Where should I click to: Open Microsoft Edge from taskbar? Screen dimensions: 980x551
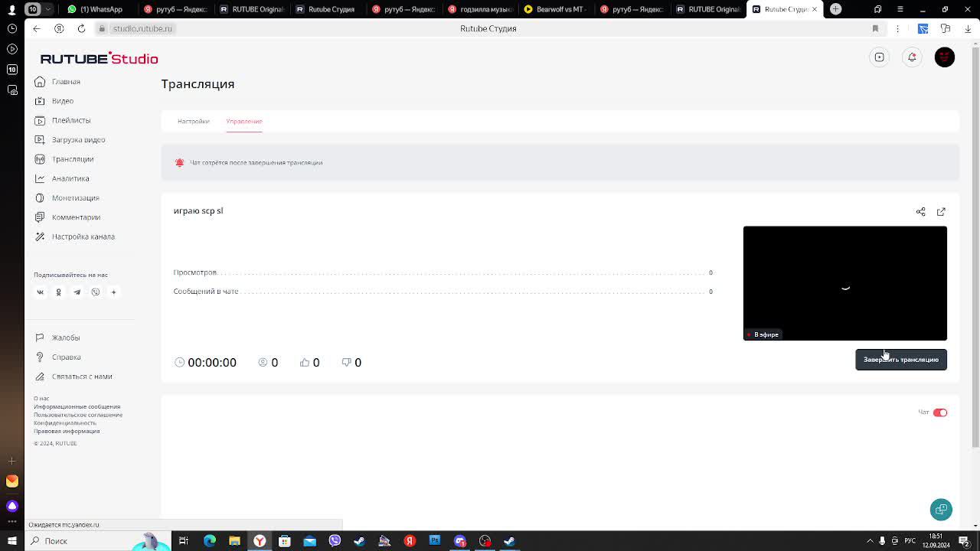[x=209, y=541]
